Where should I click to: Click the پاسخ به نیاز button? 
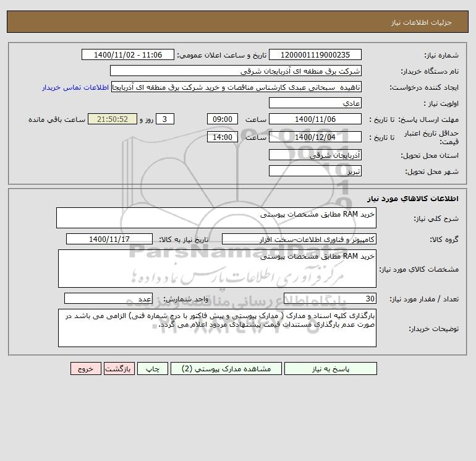point(330,368)
